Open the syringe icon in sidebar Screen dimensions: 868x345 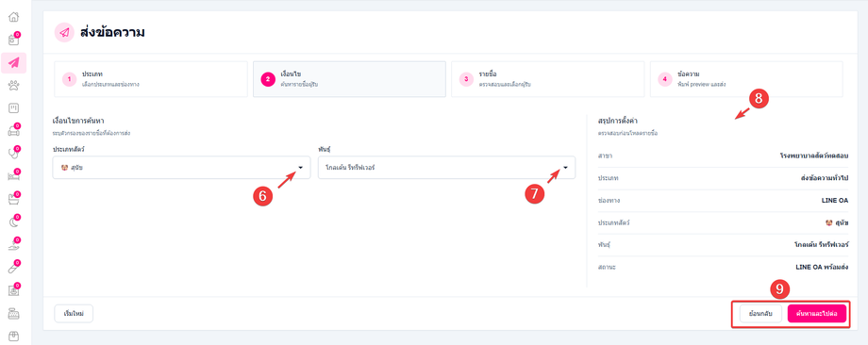point(14,268)
